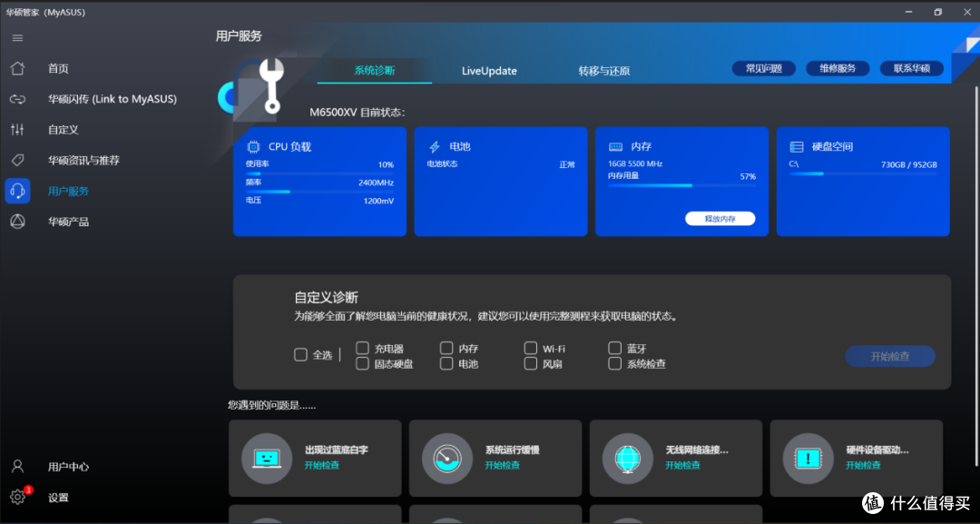Click the 维修服务 repair service button
Image resolution: width=980 pixels, height=524 pixels.
point(838,69)
